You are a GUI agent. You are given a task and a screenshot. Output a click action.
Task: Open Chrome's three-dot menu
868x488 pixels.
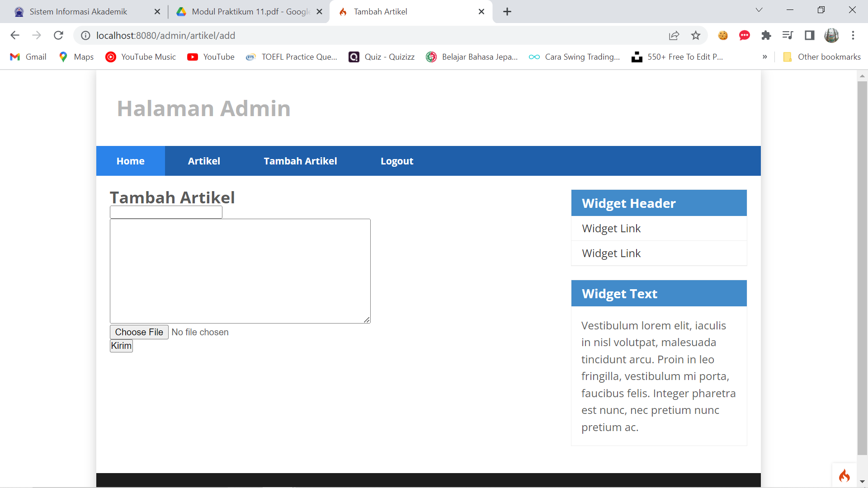[854, 35]
